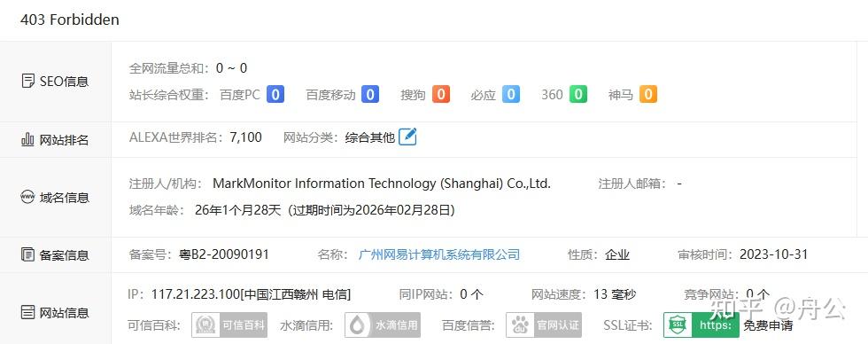Click the 全网流量总和 0 ~ 0 value
Screen dimensions: 868x344
coord(231,68)
